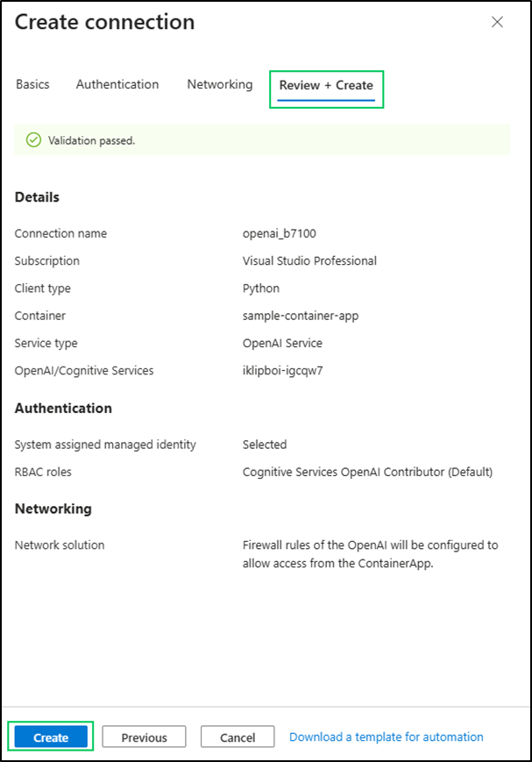Select the Review + Create tab
Image resolution: width=532 pixels, height=762 pixels.
tap(326, 86)
